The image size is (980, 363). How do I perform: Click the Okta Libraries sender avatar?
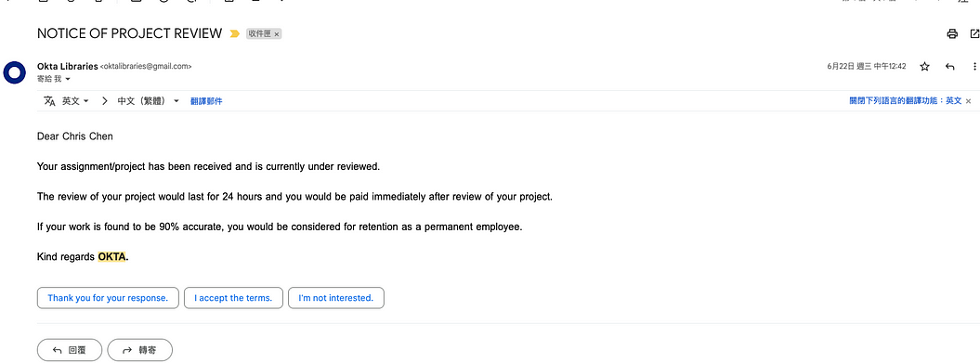14,72
